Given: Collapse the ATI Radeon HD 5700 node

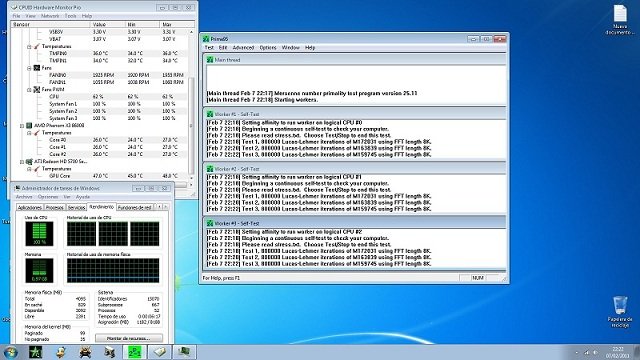Looking at the screenshot, I should tap(22, 162).
